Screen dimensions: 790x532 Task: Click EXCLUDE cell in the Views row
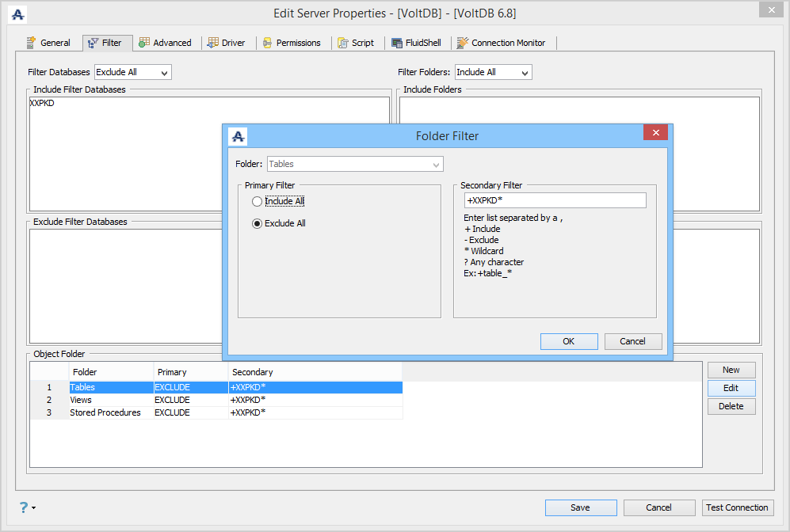pos(191,400)
